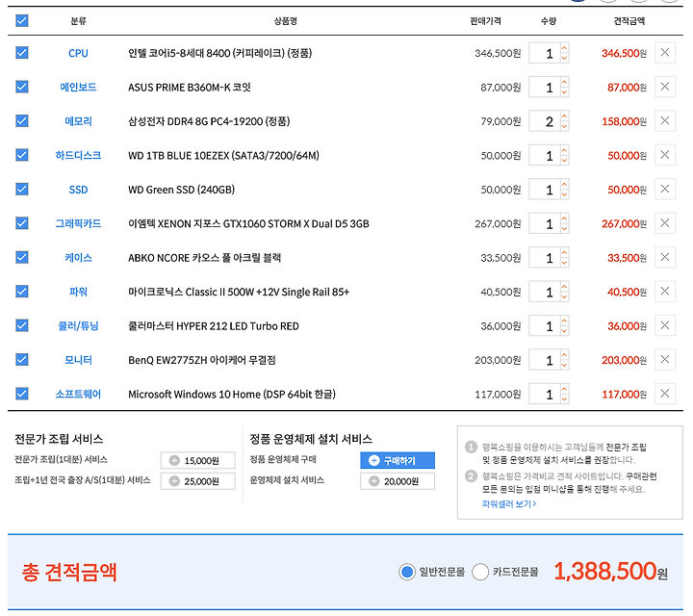693x616 pixels.
Task: Open the CPU category link
Action: tap(78, 53)
